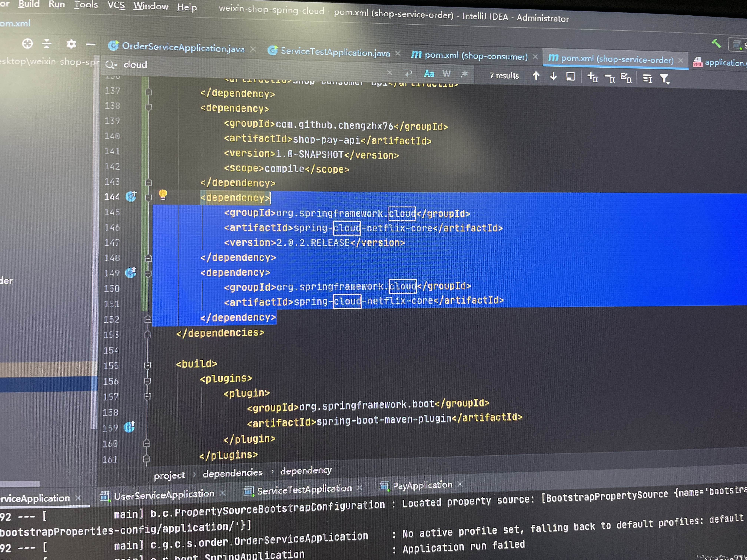Collapse plugins fold at line 156
This screenshot has height=560, width=747.
tap(147, 381)
